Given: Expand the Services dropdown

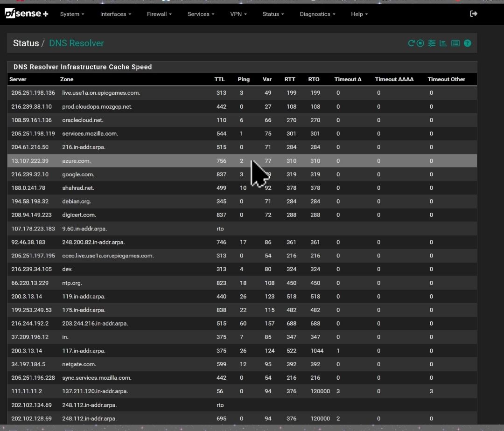Looking at the screenshot, I should pyautogui.click(x=201, y=14).
